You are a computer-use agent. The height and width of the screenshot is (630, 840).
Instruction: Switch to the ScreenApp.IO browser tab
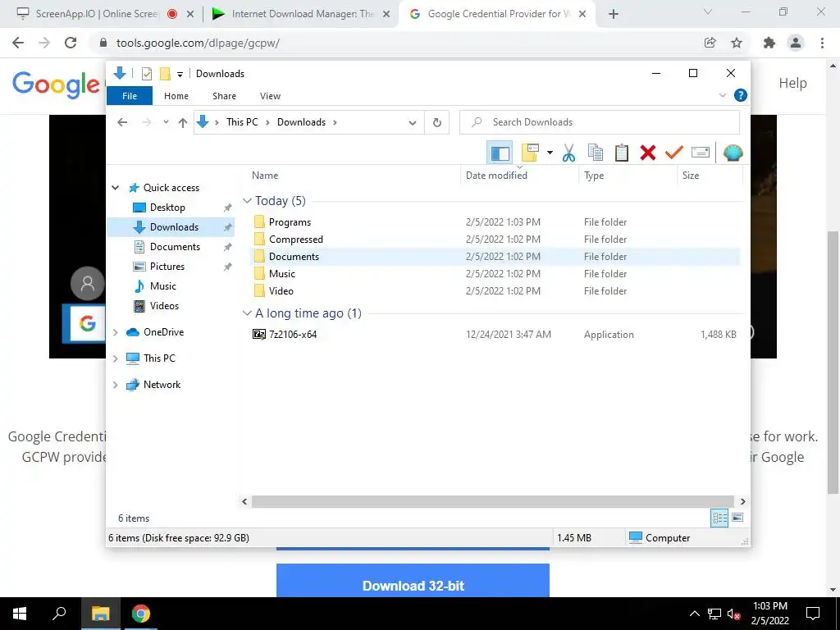[97, 14]
